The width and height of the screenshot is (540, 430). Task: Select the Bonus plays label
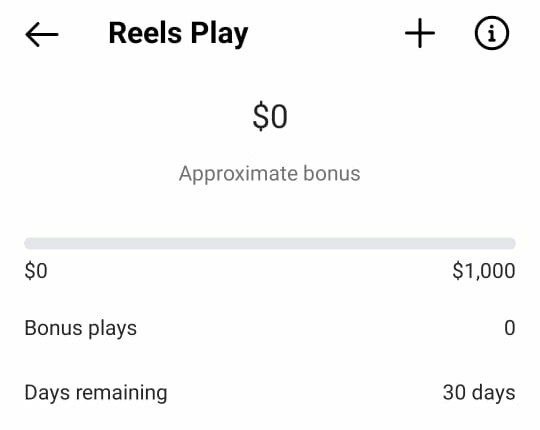(x=81, y=328)
